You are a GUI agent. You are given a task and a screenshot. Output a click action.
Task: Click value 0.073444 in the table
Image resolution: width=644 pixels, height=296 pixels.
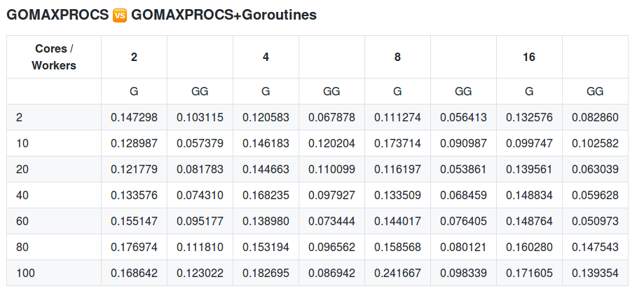(332, 221)
